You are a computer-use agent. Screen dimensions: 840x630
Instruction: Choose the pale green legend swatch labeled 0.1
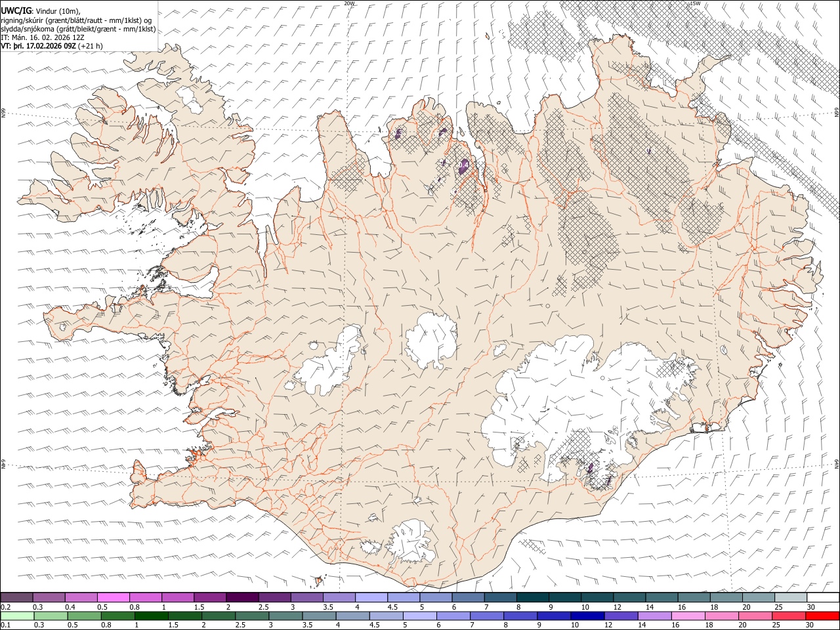click(16, 616)
